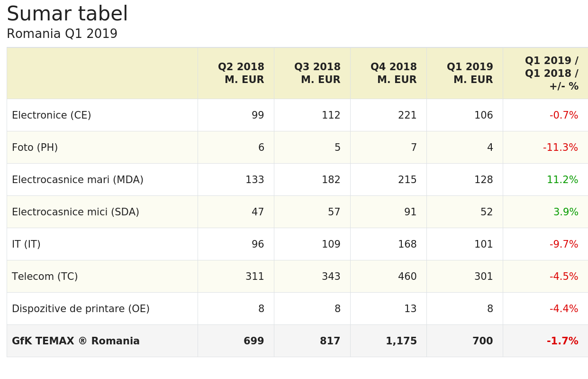Click the red -11.3% Foto change value
This screenshot has width=588, height=379.
(x=560, y=148)
